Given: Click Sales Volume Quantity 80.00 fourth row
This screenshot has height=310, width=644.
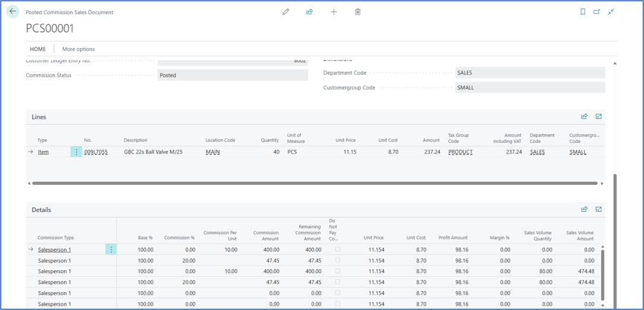Looking at the screenshot, I should click(x=545, y=282).
